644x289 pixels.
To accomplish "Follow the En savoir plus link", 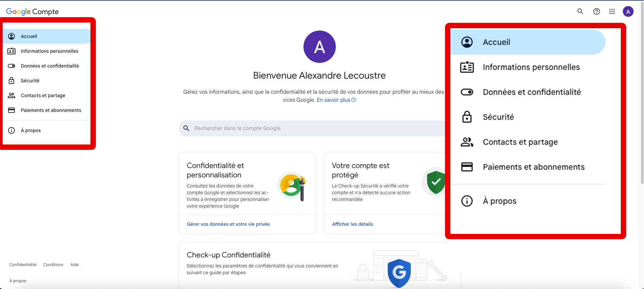I will [333, 100].
